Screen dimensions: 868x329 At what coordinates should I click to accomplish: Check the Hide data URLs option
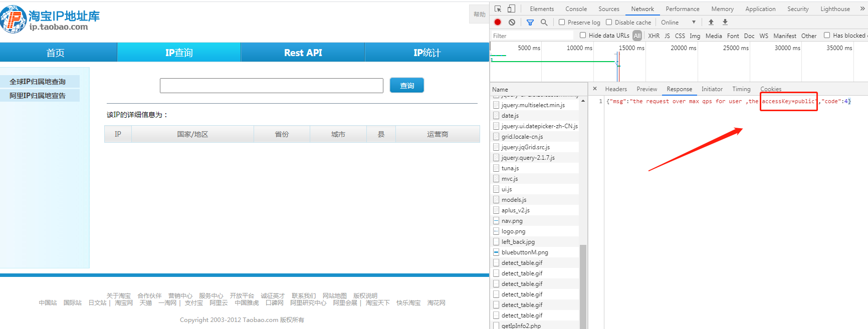[x=583, y=35]
